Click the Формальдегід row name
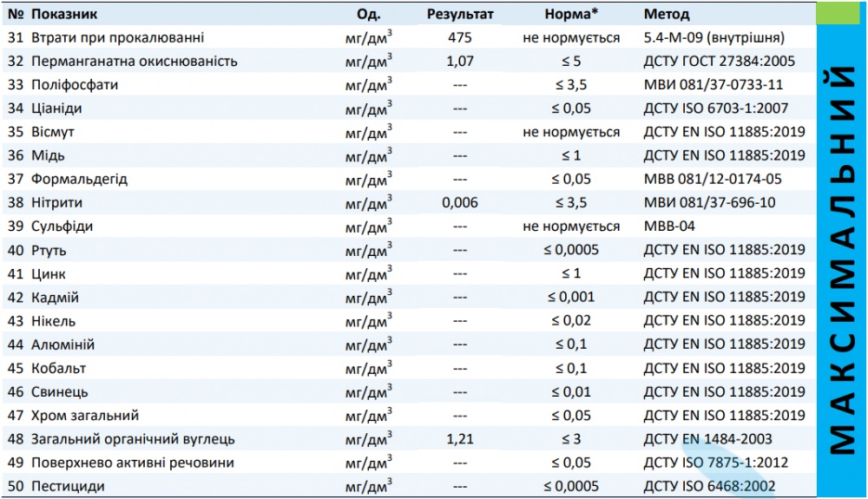 coord(79,180)
